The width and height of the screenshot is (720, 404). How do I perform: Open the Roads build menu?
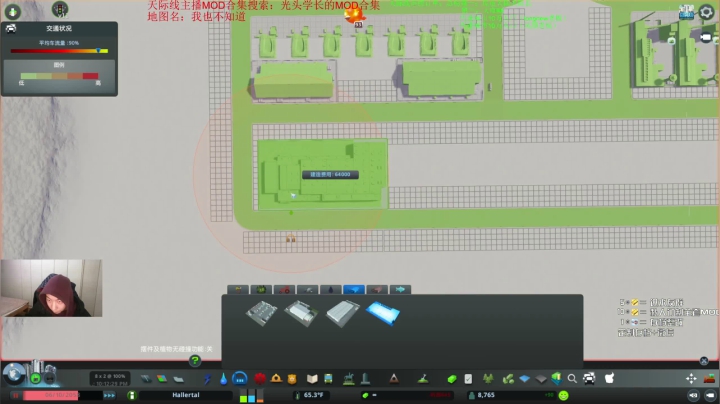pyautogui.click(x=146, y=379)
